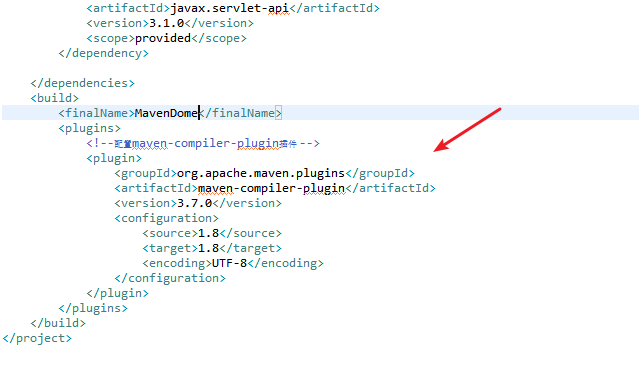Click the opening plugins tag

point(90,128)
